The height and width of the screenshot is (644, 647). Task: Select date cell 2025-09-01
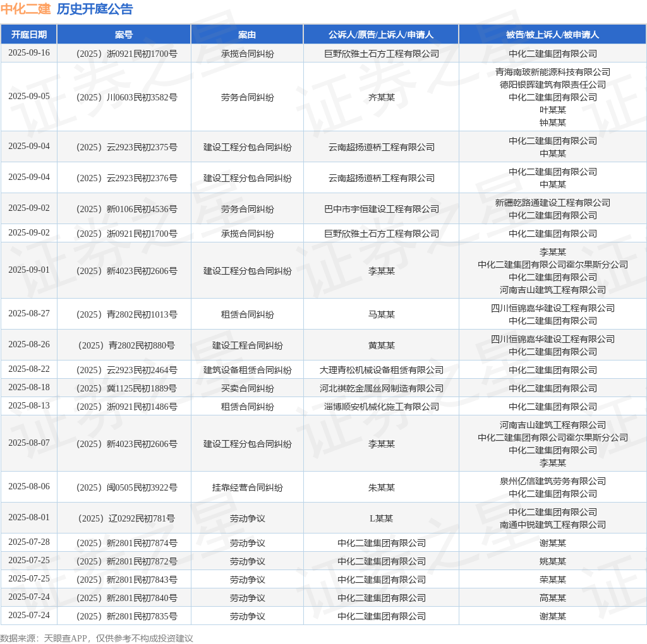point(29,270)
